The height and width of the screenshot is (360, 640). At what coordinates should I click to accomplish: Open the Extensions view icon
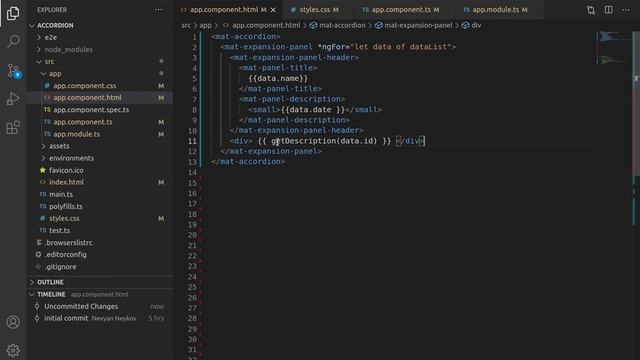[13, 127]
